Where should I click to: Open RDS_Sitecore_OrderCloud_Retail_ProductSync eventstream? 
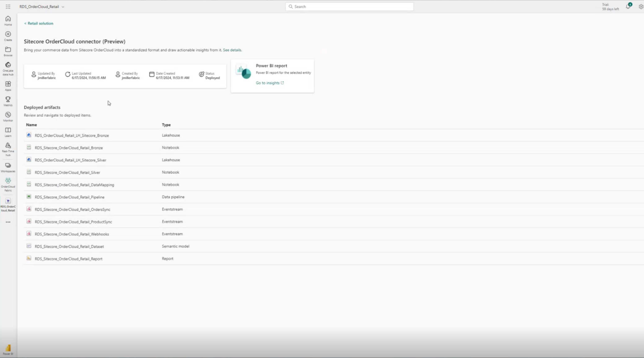coord(74,222)
